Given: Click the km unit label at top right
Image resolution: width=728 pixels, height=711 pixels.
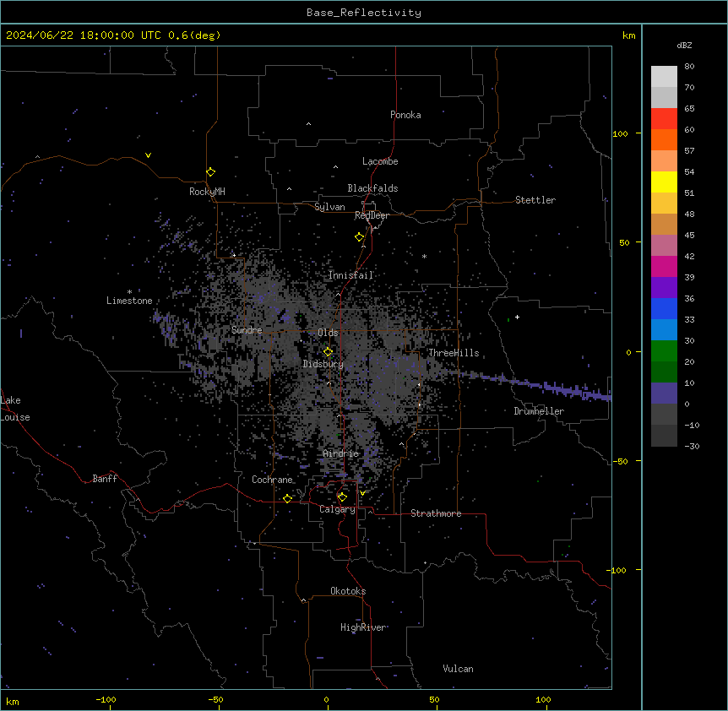Looking at the screenshot, I should [628, 35].
